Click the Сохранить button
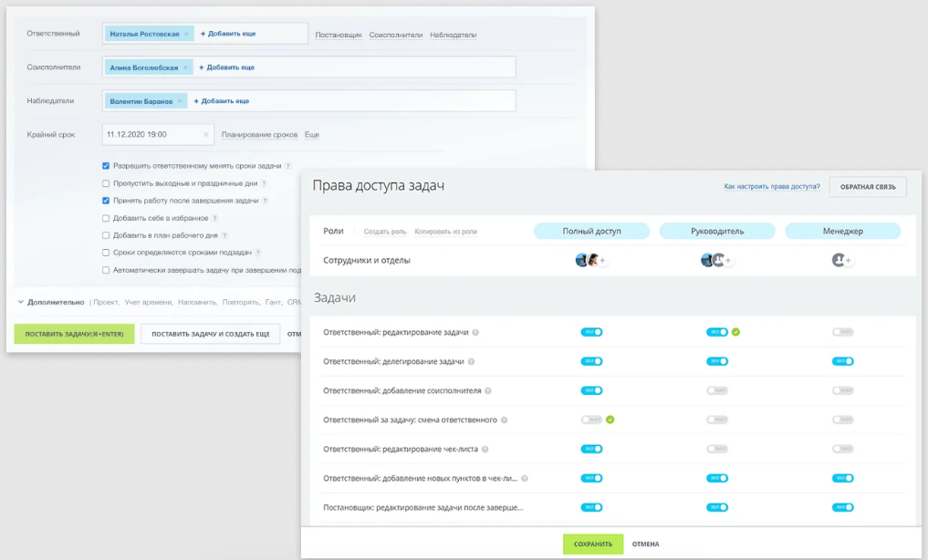The image size is (928, 560). coord(593,544)
